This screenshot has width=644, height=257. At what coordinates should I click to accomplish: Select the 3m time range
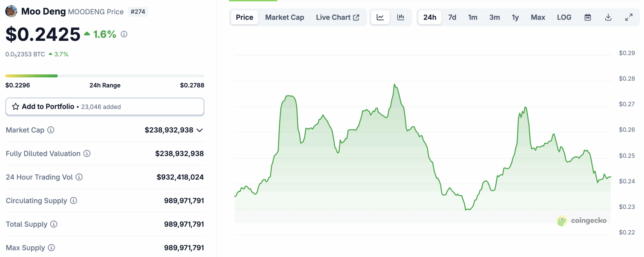click(494, 17)
